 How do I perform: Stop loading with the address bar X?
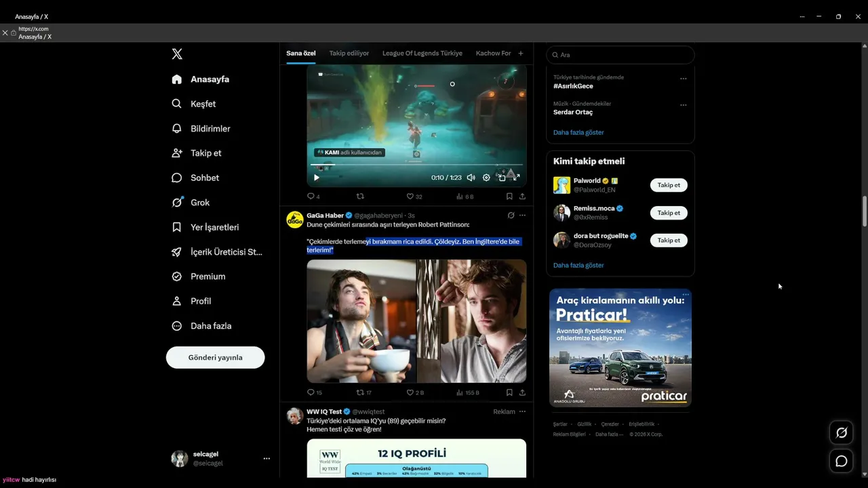(5, 33)
